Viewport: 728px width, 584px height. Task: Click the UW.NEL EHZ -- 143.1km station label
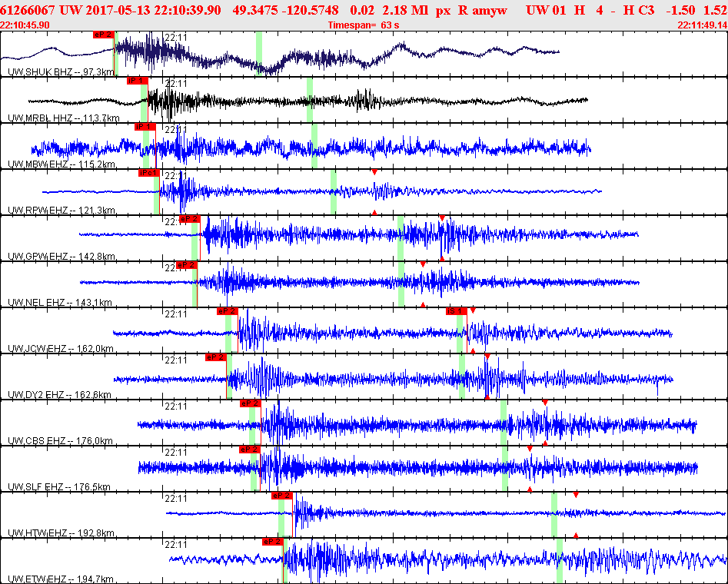(x=60, y=302)
